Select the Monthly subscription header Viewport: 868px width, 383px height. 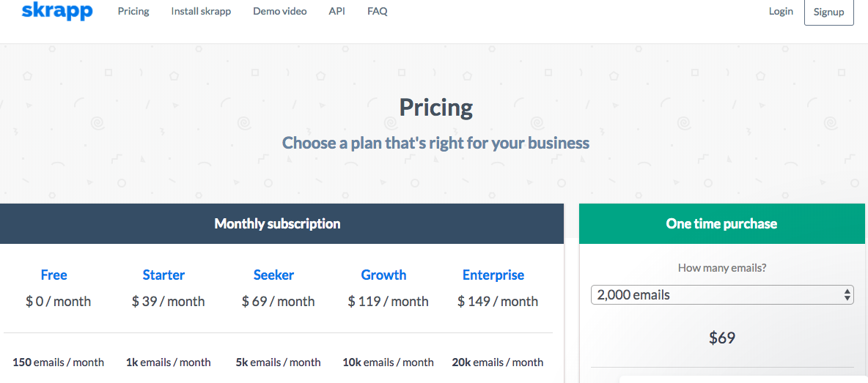tap(277, 224)
